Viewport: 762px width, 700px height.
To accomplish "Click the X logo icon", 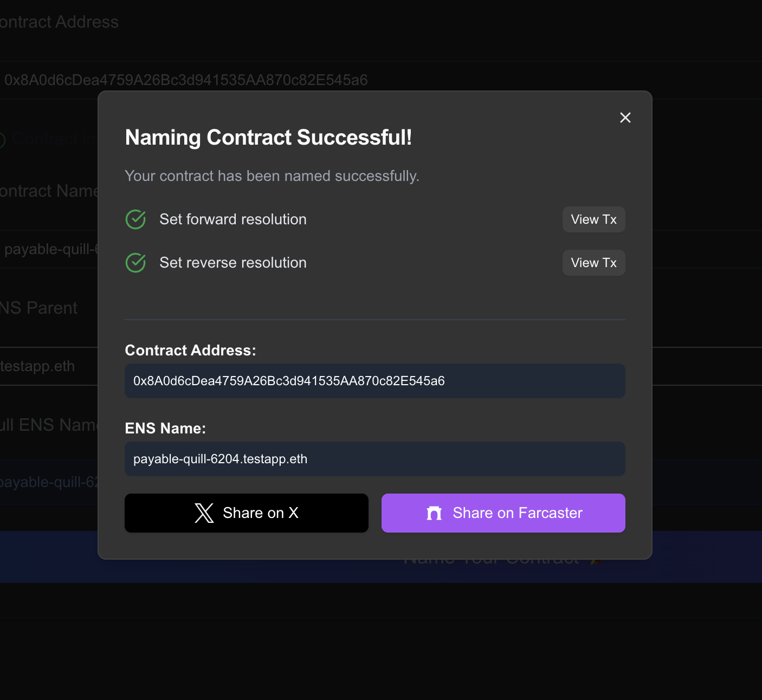I will 204,513.
